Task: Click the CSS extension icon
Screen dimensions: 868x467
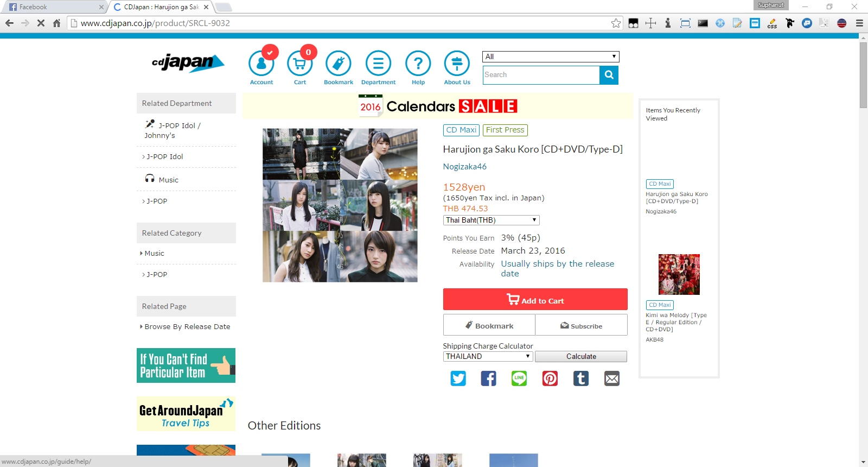Action: click(772, 23)
